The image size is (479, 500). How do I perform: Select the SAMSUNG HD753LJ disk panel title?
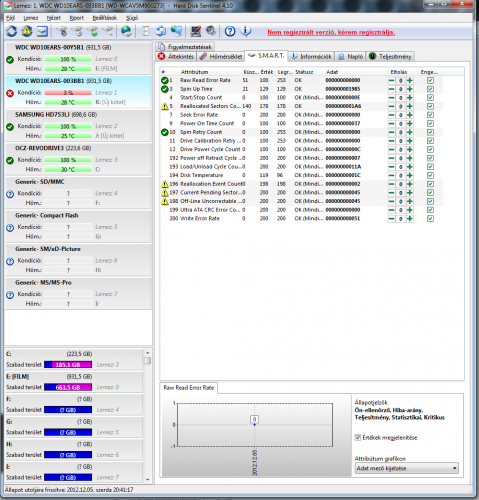[x=56, y=114]
